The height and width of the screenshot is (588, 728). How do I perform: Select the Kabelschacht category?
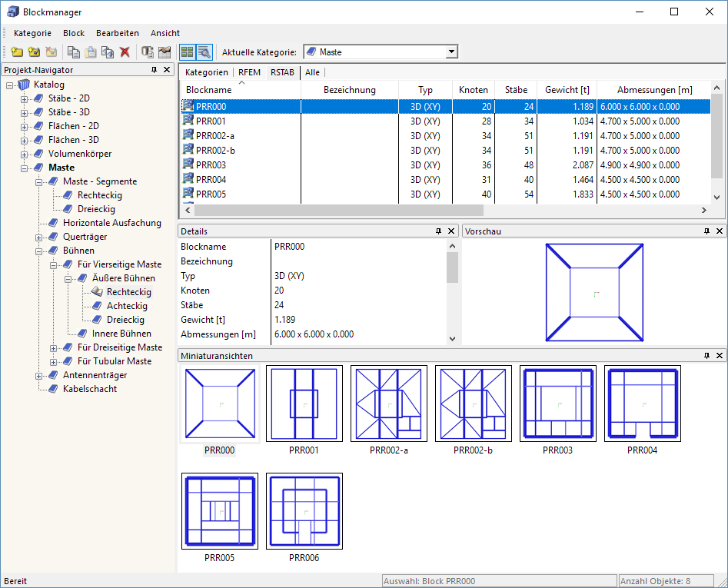[90, 389]
